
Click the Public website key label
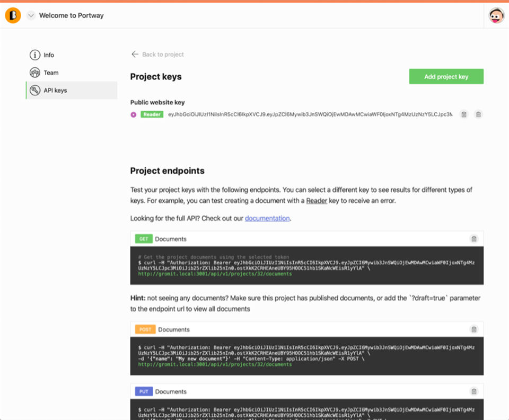[x=157, y=102]
